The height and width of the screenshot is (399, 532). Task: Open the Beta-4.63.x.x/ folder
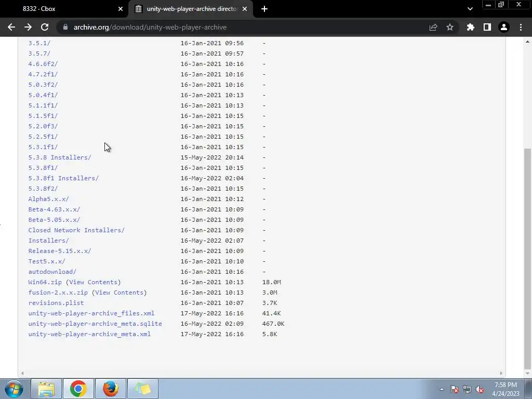[x=54, y=209]
